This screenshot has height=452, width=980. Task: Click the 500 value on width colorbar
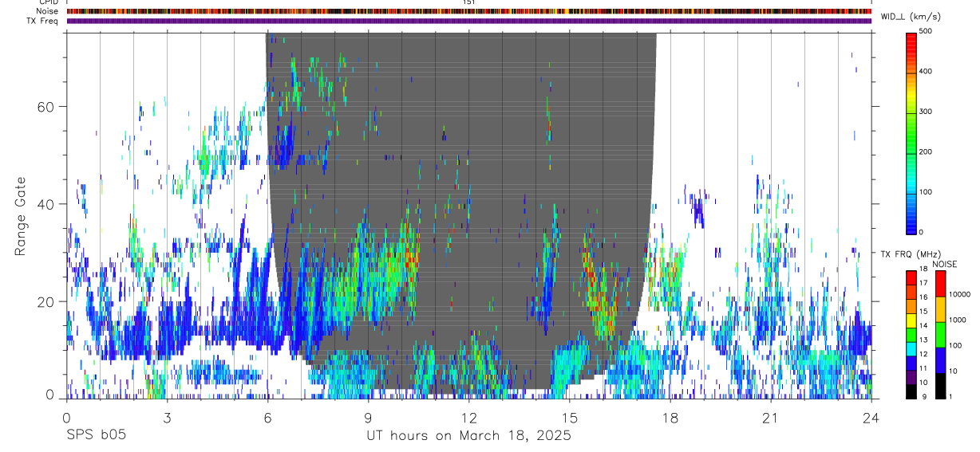tap(925, 31)
